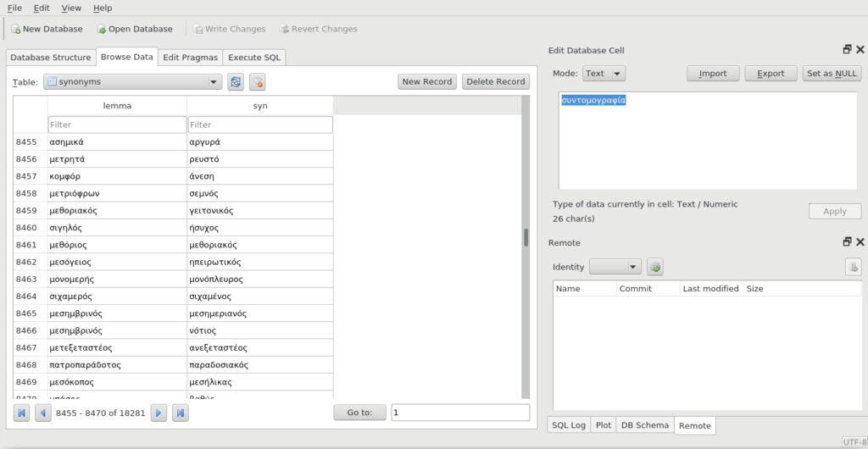Switch to Browse Data tab
This screenshot has height=449, width=868.
pos(127,57)
